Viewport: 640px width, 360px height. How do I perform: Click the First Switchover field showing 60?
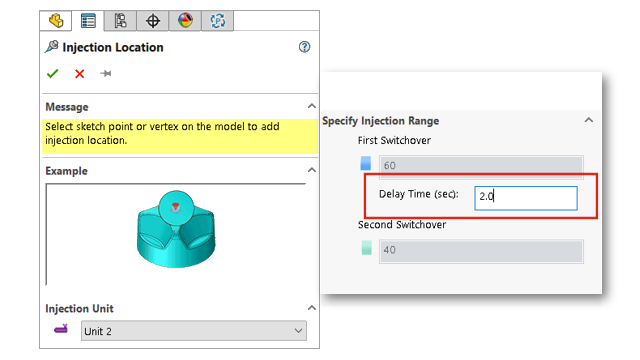(481, 166)
